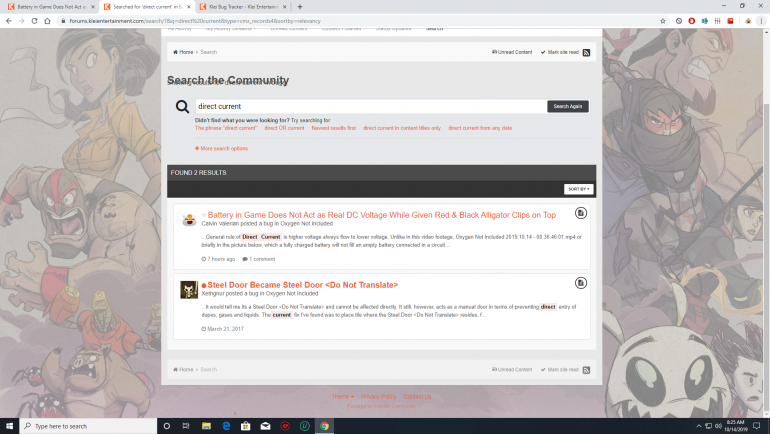This screenshot has width=770, height=434.
Task: Open Microsoft Edge from the taskbar
Action: coord(226,426)
